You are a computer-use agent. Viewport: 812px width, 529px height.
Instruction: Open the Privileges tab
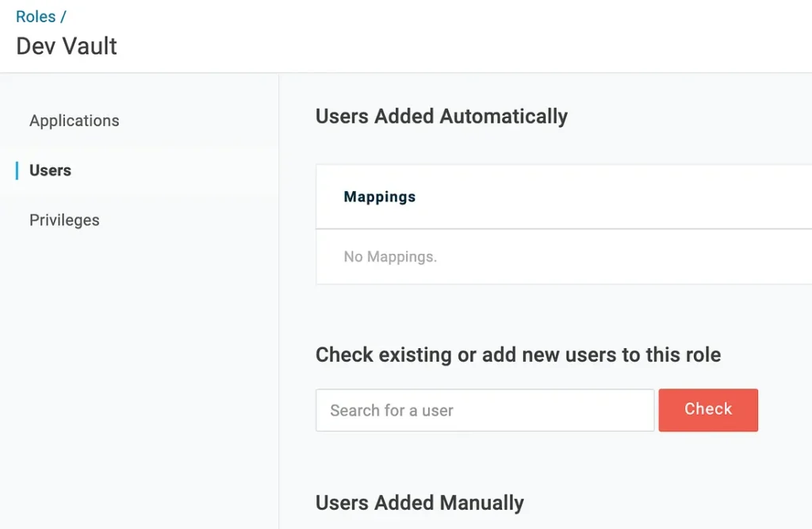tap(64, 220)
